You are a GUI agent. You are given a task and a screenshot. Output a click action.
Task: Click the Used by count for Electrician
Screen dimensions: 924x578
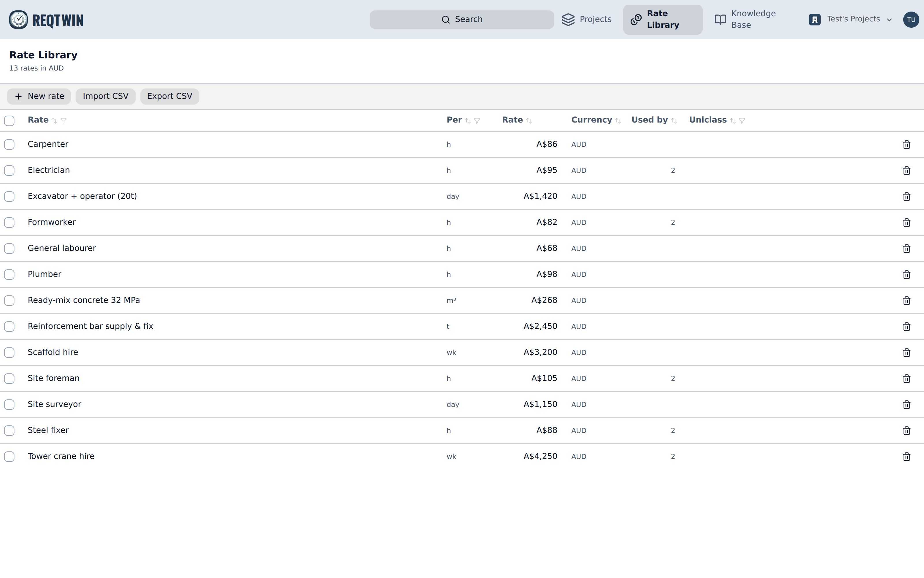[673, 171]
